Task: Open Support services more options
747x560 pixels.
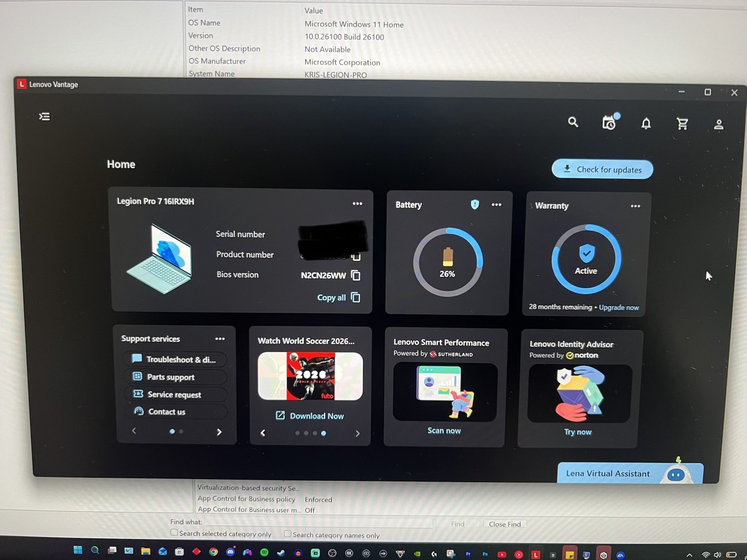Action: pos(220,339)
